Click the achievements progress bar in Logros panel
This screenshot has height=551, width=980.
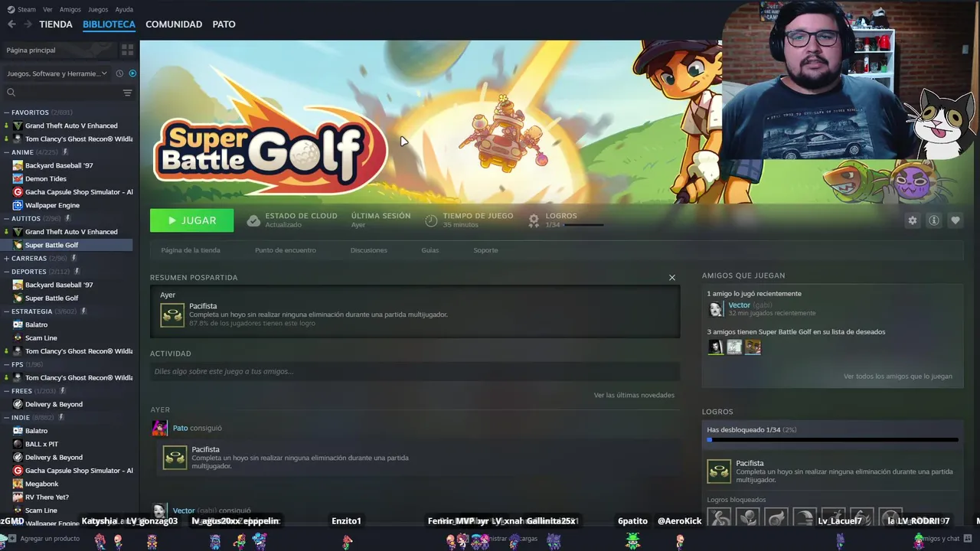coord(832,440)
